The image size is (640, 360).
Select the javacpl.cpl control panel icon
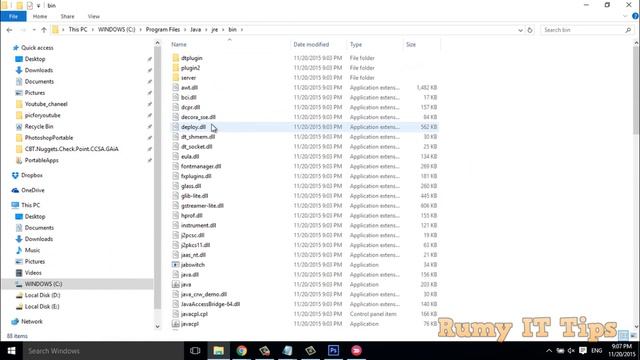click(x=176, y=314)
